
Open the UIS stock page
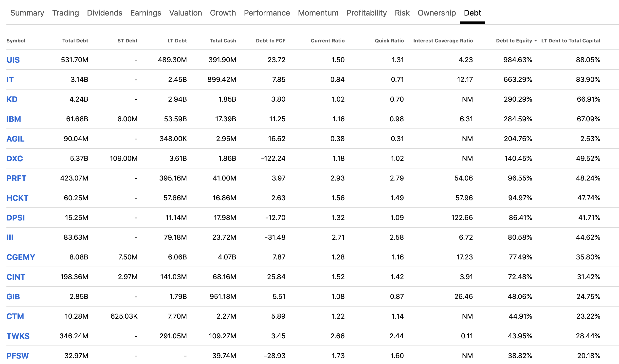coord(13,59)
